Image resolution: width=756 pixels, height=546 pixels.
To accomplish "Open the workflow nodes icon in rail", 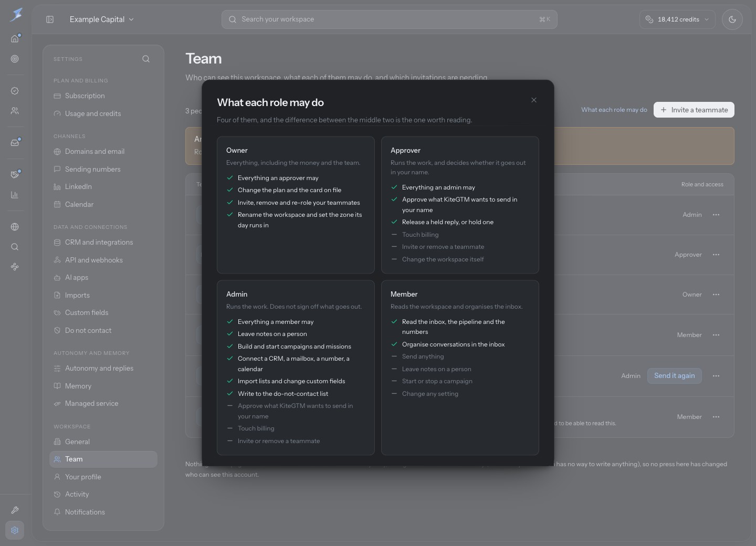I will [x=15, y=267].
